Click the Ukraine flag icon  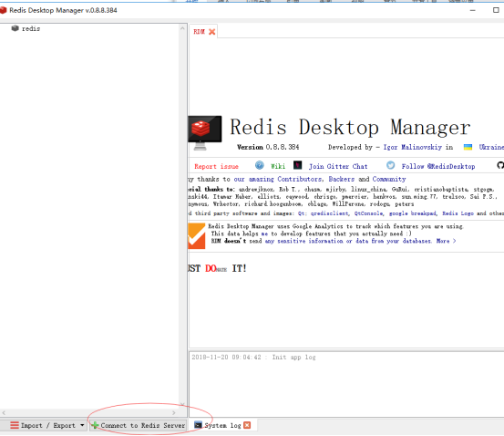coord(468,147)
